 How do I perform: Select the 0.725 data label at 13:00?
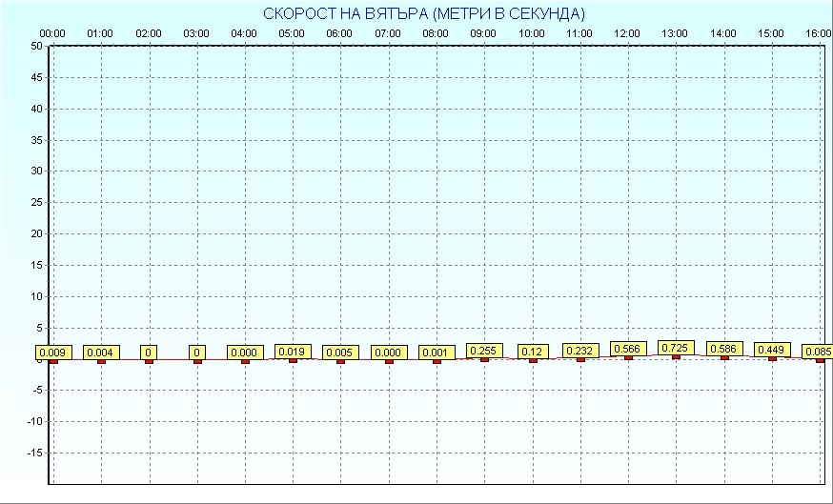[x=676, y=348]
